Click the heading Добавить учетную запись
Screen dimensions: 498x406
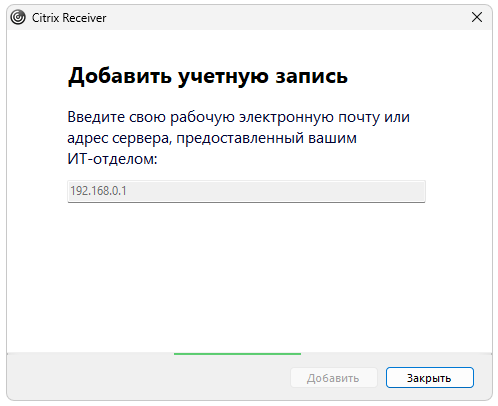pyautogui.click(x=208, y=76)
